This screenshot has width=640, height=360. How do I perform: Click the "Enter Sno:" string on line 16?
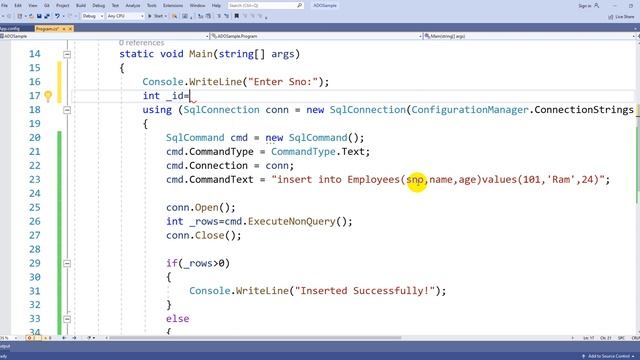283,82
